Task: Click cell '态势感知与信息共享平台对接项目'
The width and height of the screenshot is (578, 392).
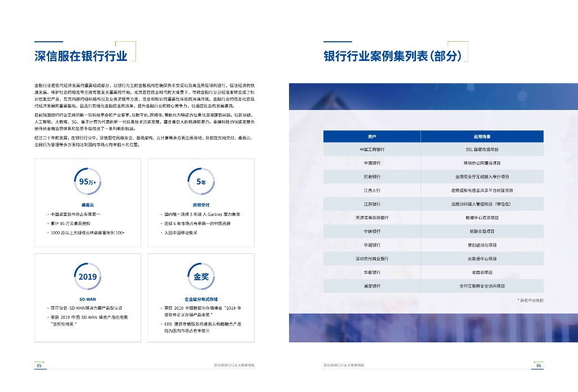Action: click(482, 191)
